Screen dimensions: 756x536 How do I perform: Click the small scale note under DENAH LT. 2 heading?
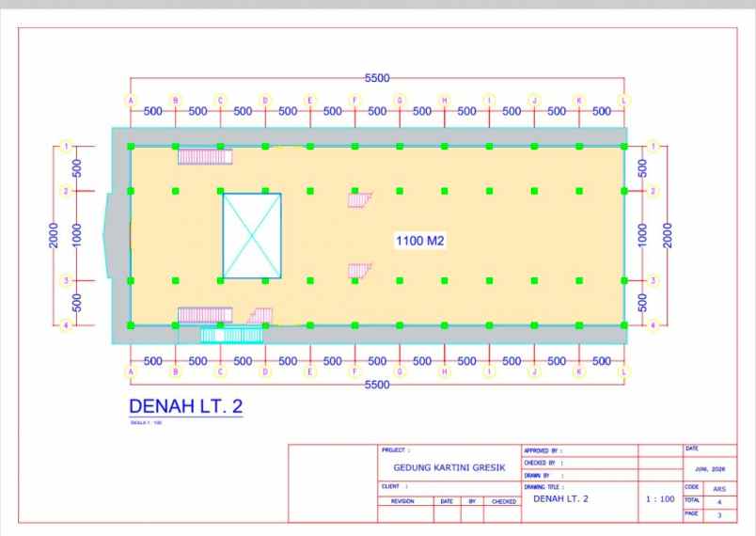pos(146,423)
